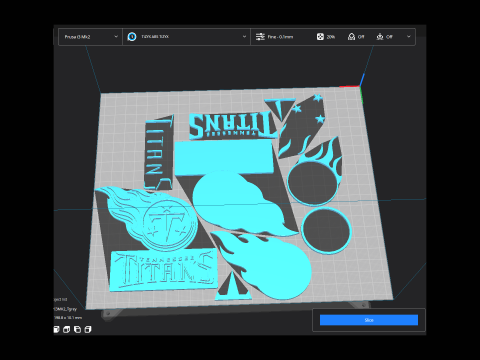Select the flat rectangular plate model

[x=224, y=157]
